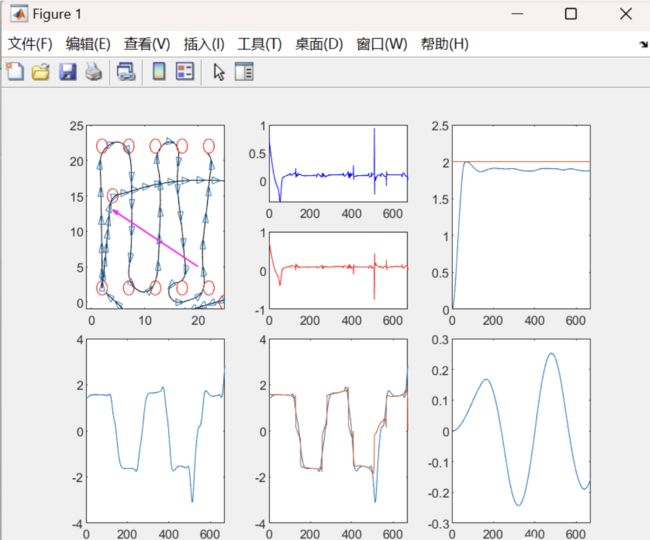Open the 桌面(D) menu

click(319, 44)
